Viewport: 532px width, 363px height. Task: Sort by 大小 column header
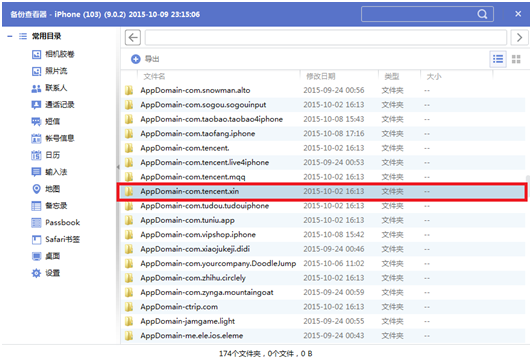click(434, 76)
